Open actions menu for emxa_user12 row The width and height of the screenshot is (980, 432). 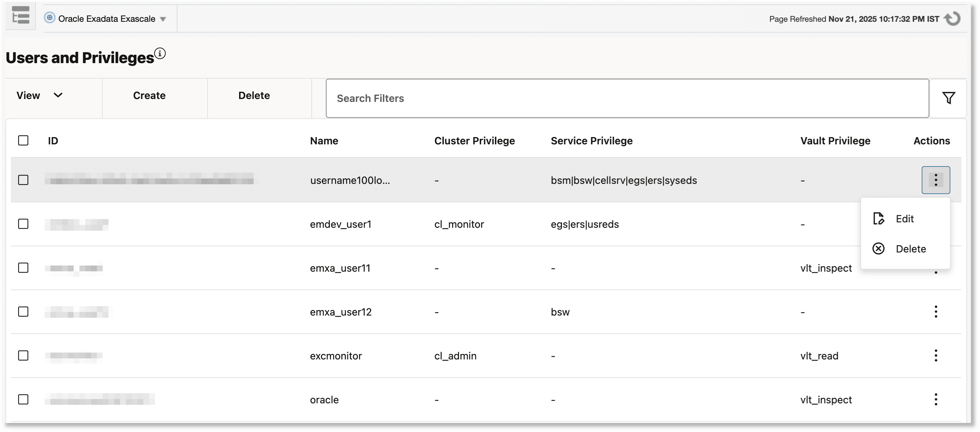tap(935, 312)
